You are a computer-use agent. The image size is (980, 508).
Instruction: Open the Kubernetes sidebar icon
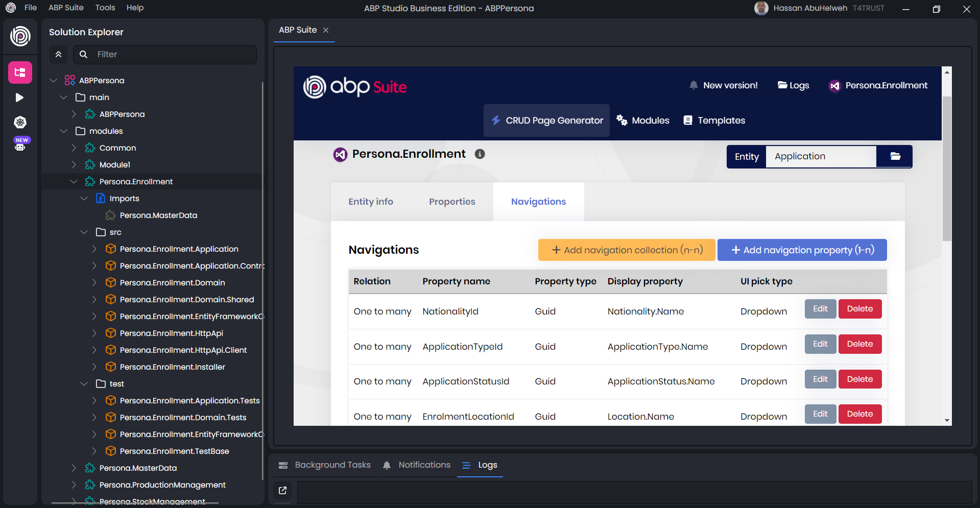(20, 123)
